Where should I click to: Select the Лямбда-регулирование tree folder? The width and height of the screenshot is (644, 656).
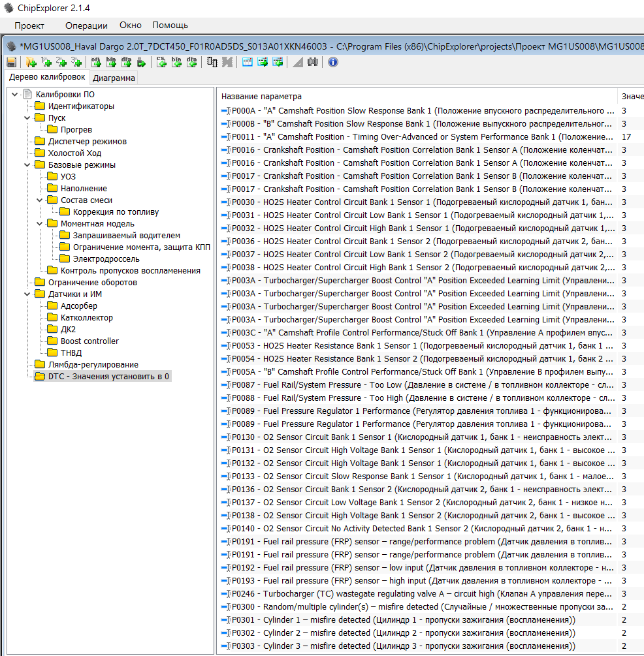[93, 365]
